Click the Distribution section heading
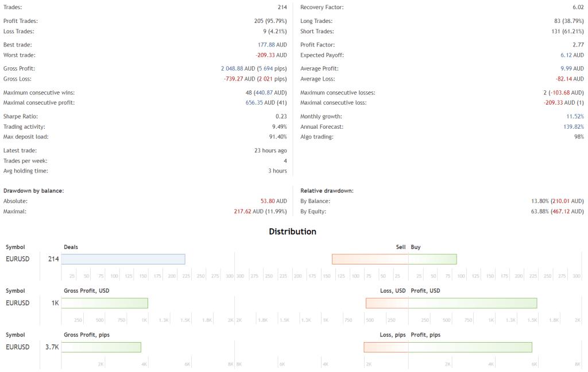Screen dimensions: 588x372 pyautogui.click(x=293, y=232)
